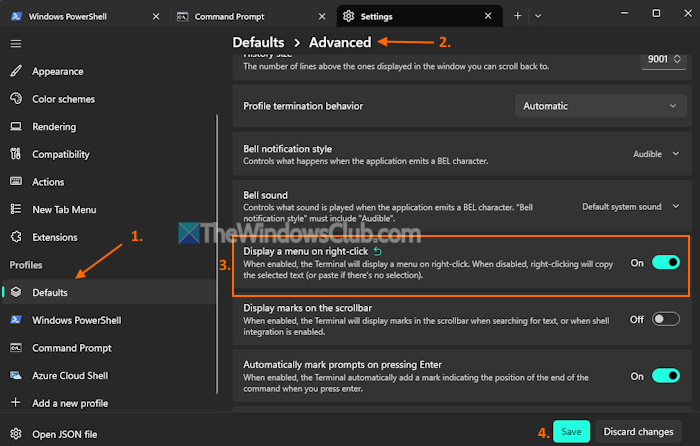Click the Color schemes palette icon
The image size is (700, 446).
(16, 99)
